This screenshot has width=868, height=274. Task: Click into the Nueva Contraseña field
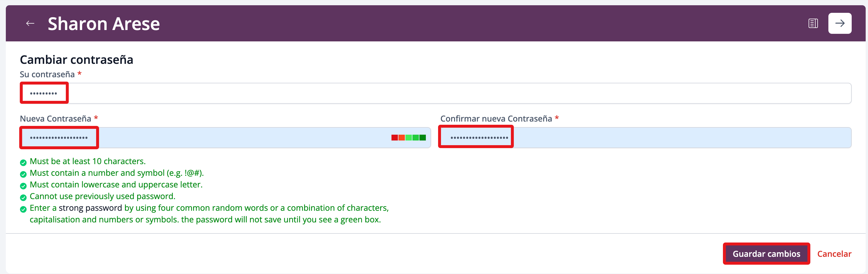[236, 138]
